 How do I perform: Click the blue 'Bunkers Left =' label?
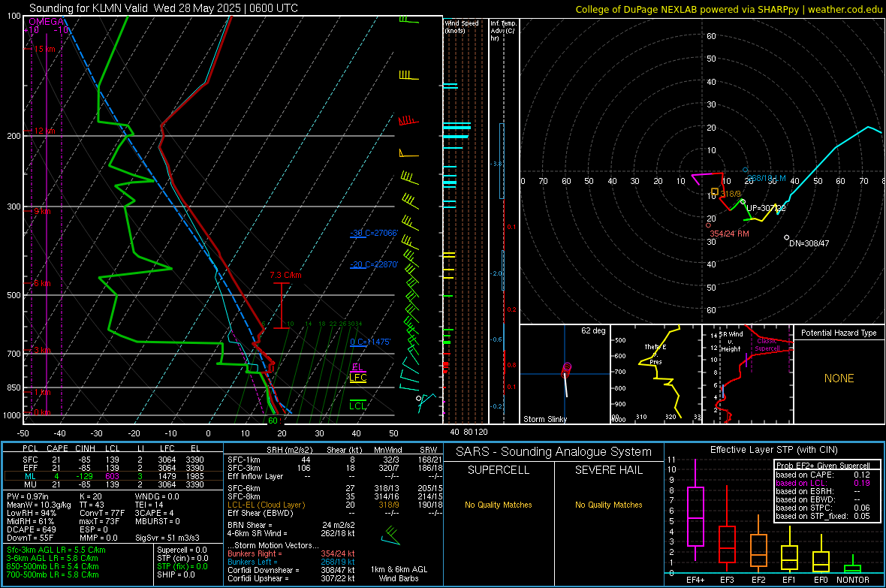252,562
